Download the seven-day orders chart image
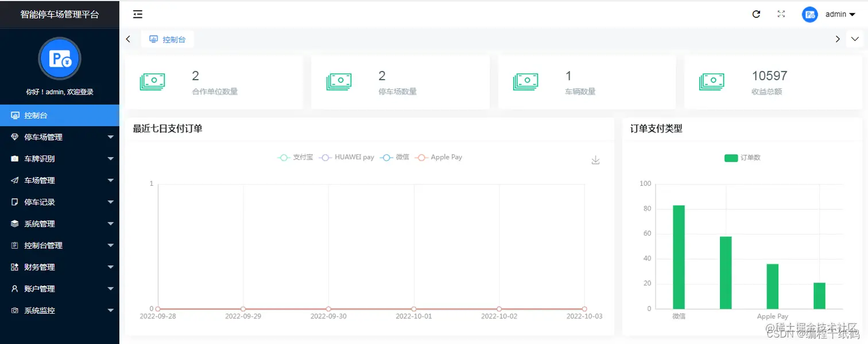The width and height of the screenshot is (868, 344). [595, 160]
